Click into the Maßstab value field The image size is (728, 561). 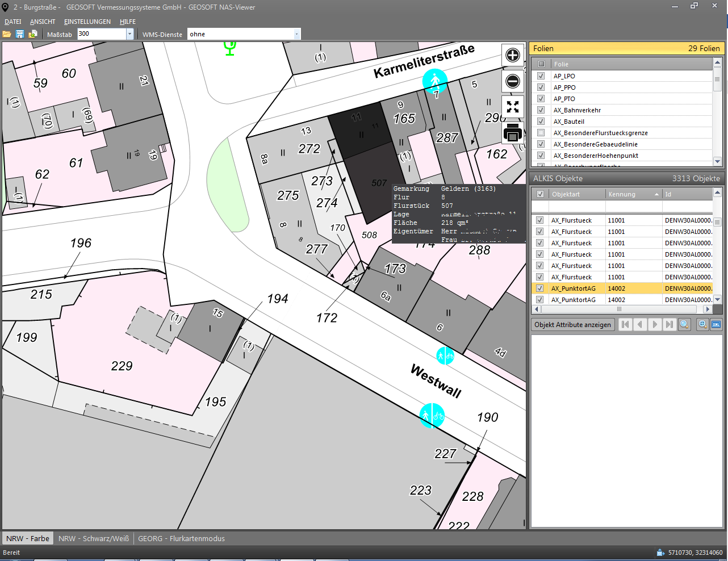click(101, 34)
